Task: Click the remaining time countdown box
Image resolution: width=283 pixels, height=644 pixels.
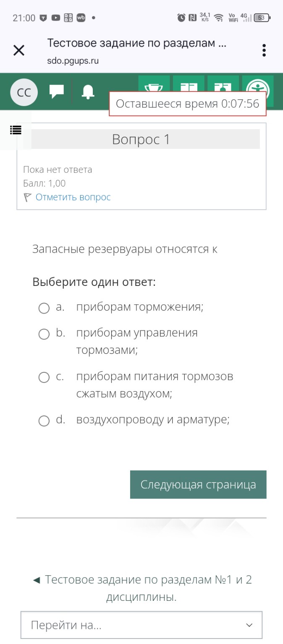Action: point(188,103)
